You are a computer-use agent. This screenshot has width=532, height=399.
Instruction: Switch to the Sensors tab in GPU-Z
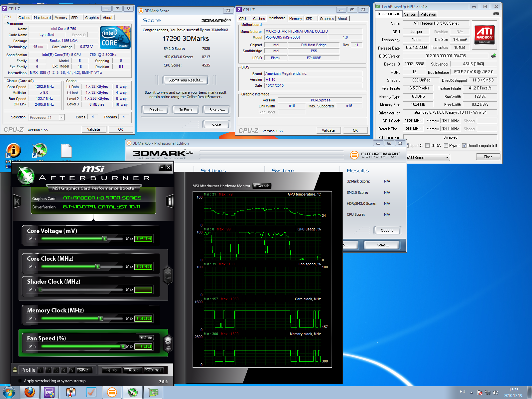(x=410, y=14)
